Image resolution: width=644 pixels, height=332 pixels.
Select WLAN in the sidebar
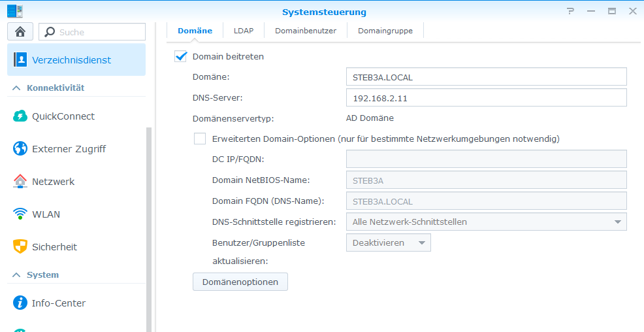point(76,214)
